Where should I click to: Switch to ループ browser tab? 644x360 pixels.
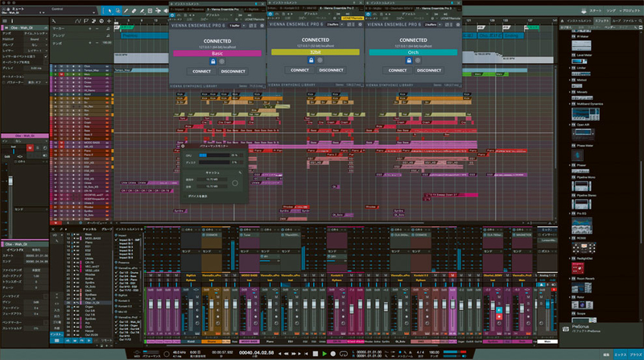click(x=617, y=21)
